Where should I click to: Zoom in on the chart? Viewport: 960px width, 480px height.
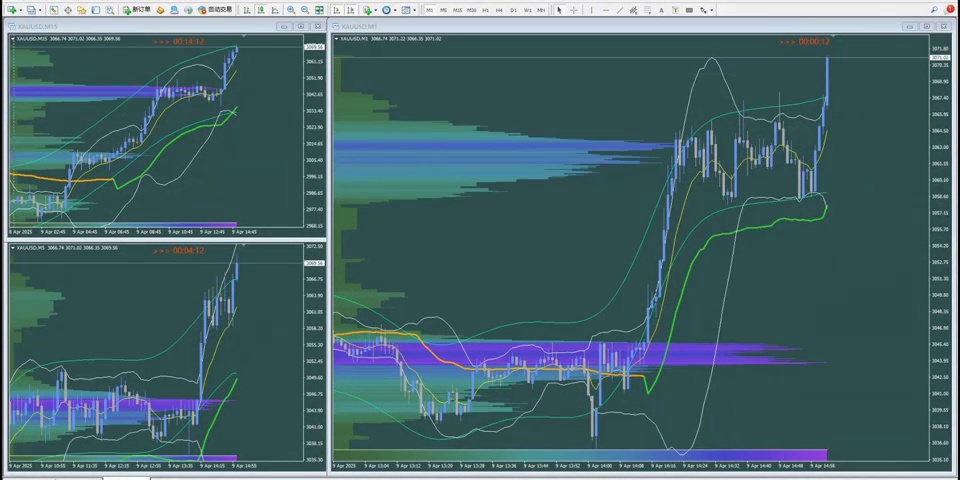tap(291, 10)
